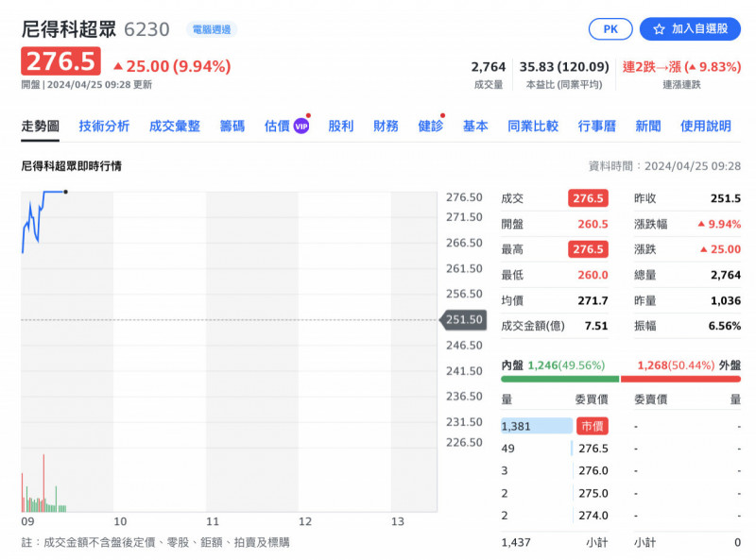756x560 pixels.
Task: Click the 開盤 260.5 value
Action: pos(593,224)
